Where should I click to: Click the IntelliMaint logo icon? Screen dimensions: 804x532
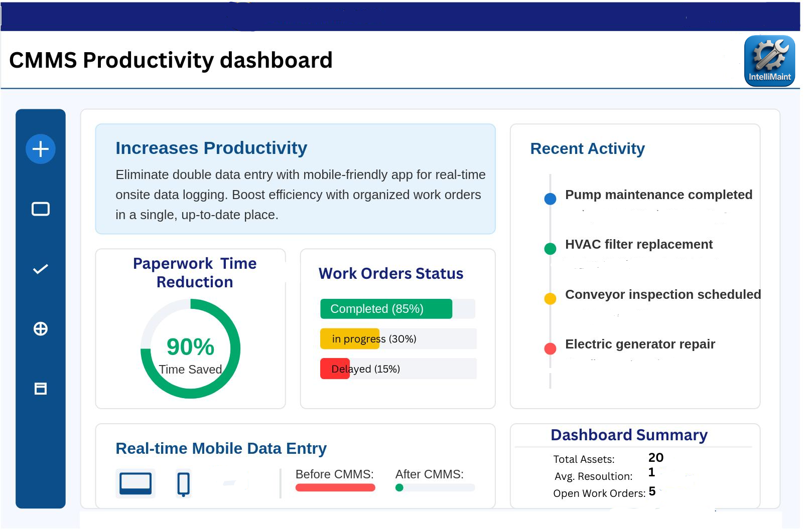tap(769, 61)
